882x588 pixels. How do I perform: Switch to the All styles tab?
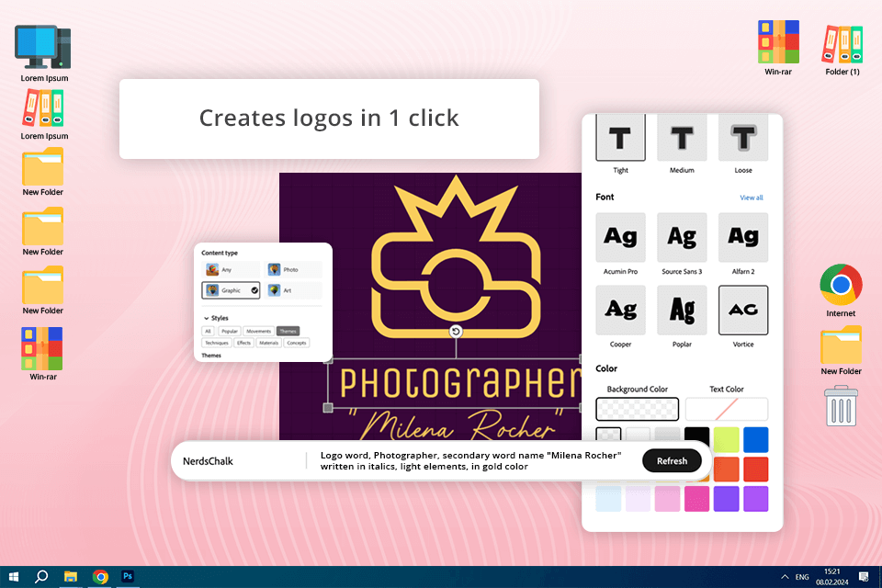[209, 332]
